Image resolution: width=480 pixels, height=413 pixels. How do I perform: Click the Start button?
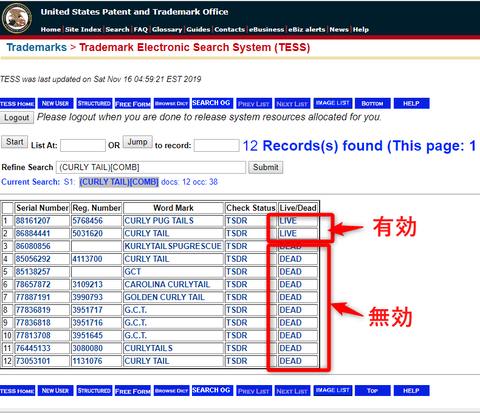pos(15,142)
